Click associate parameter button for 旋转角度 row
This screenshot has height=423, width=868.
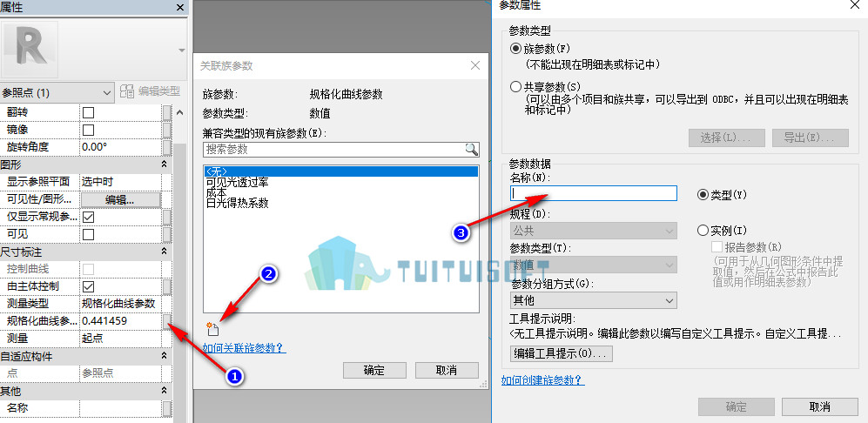(x=166, y=147)
